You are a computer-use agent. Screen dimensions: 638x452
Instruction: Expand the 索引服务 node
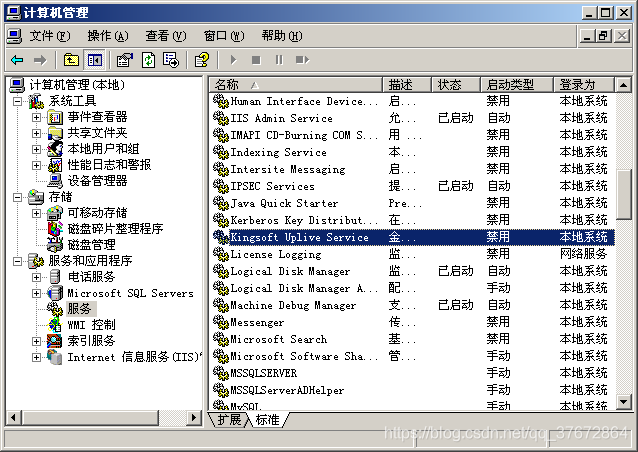tap(36, 341)
